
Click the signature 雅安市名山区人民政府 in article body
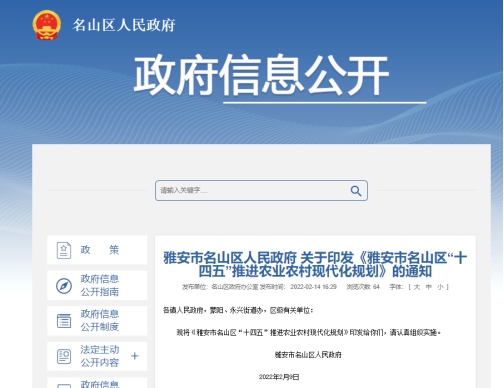(x=308, y=355)
